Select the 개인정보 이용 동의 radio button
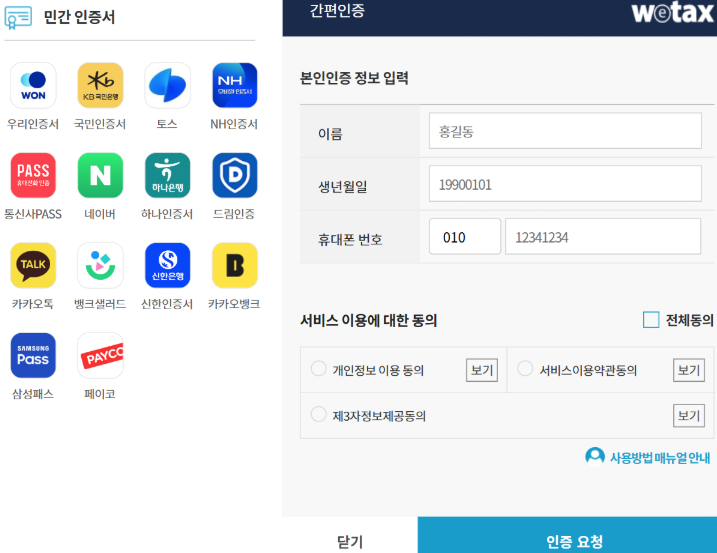717x553 pixels. tap(318, 368)
